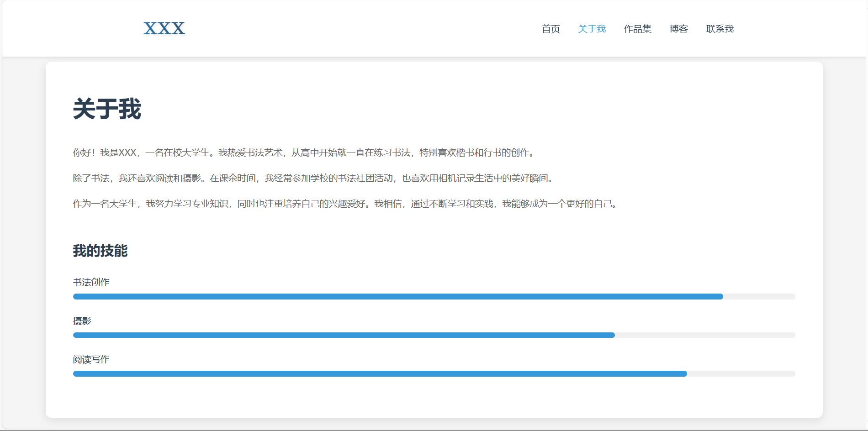Select the highlighted 关于我 nav item

(592, 29)
